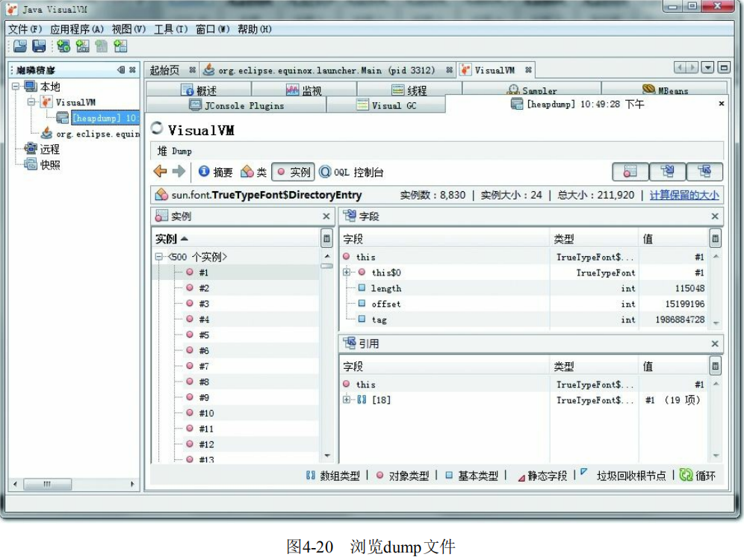Minimize the applications side panel
Viewport: 744px width, 560px height.
(121, 70)
